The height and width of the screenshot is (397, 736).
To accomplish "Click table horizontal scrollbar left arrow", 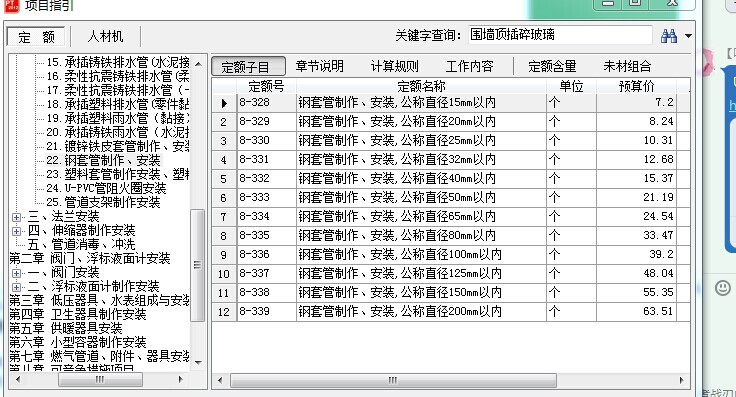I will click(x=220, y=380).
